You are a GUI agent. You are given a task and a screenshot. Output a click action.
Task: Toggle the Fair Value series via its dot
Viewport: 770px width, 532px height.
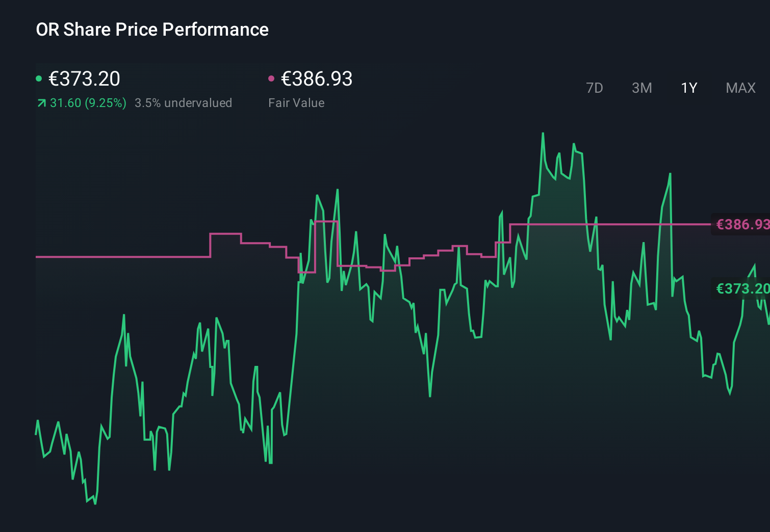pyautogui.click(x=271, y=78)
